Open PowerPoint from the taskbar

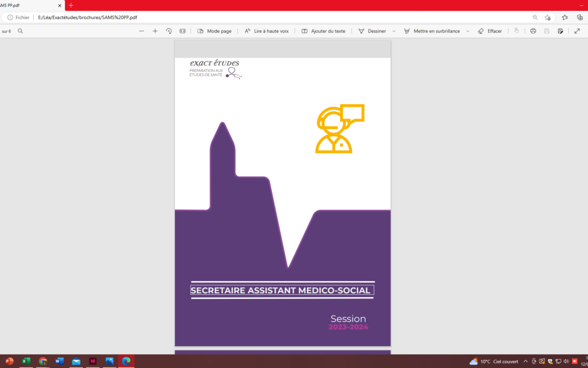pos(9,361)
